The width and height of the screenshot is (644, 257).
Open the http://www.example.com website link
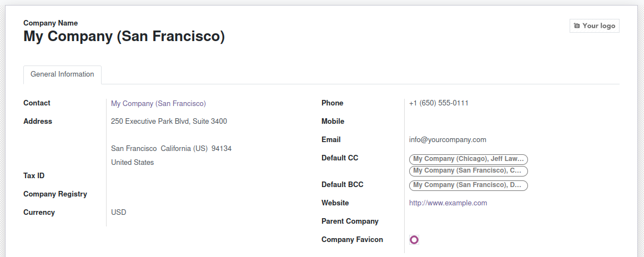point(448,203)
